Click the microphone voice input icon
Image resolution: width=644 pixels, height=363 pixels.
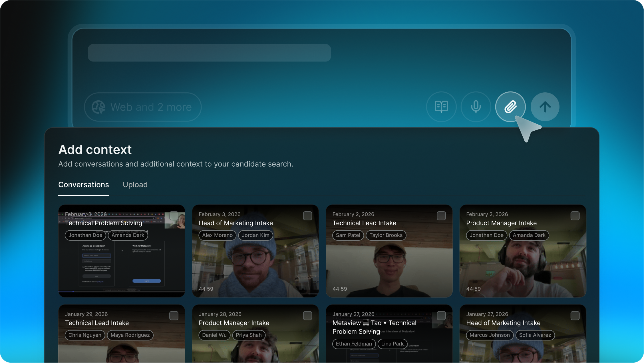click(x=476, y=107)
